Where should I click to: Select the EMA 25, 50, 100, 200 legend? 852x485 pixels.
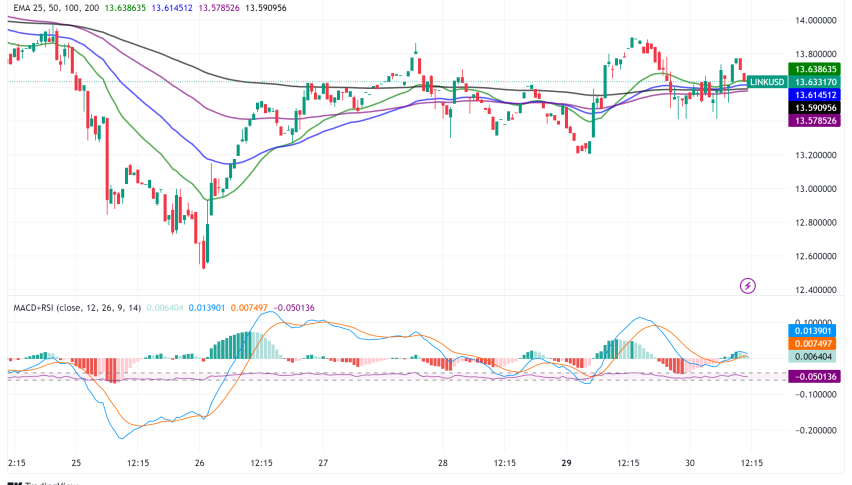tap(57, 8)
